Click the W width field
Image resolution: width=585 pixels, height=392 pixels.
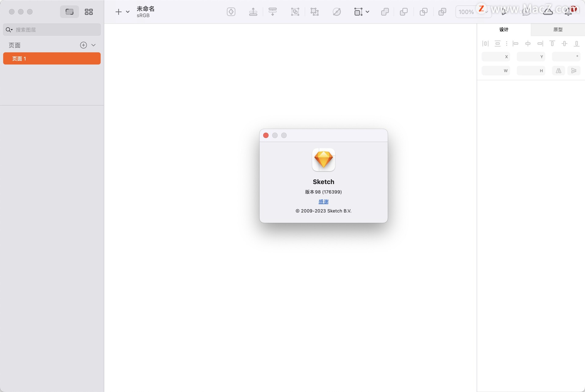pyautogui.click(x=496, y=71)
